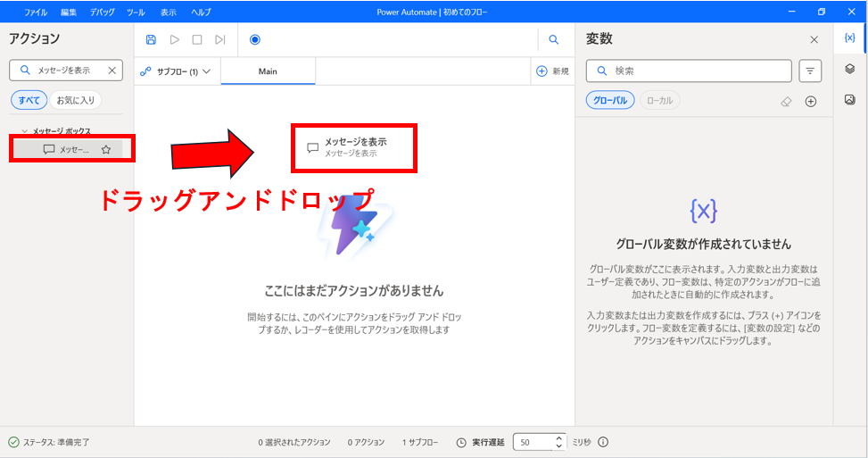The height and width of the screenshot is (458, 868).
Task: Open the variables filter icon
Action: (x=810, y=71)
